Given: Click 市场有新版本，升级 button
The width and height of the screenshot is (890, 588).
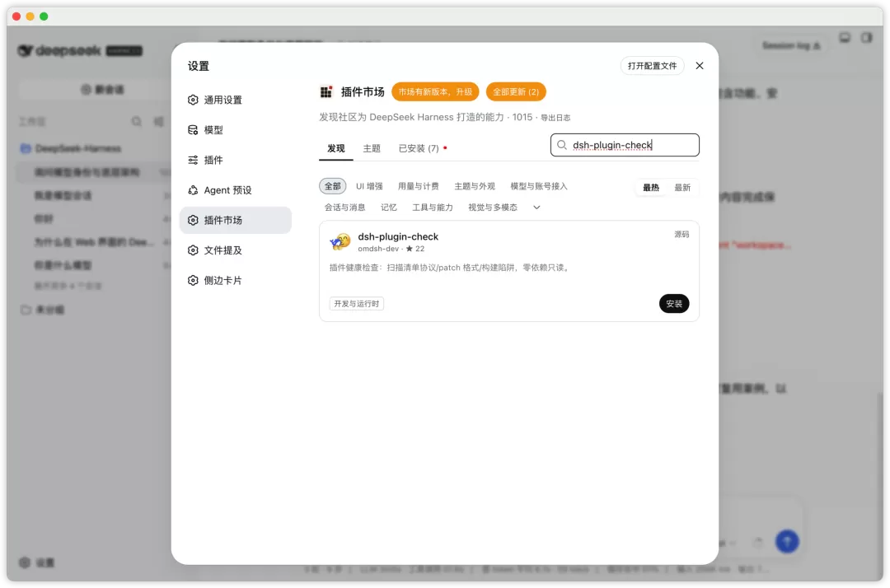Looking at the screenshot, I should click(435, 92).
